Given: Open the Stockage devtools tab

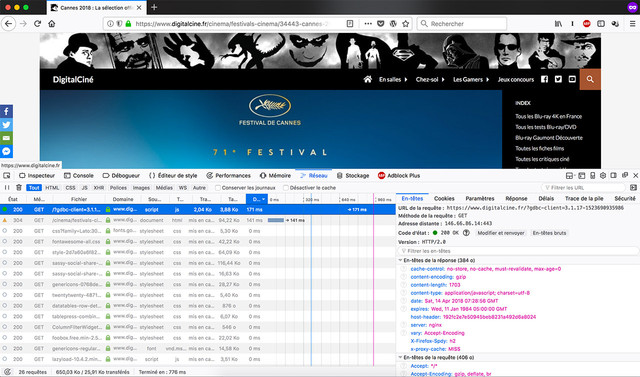Looking at the screenshot, I should point(353,175).
